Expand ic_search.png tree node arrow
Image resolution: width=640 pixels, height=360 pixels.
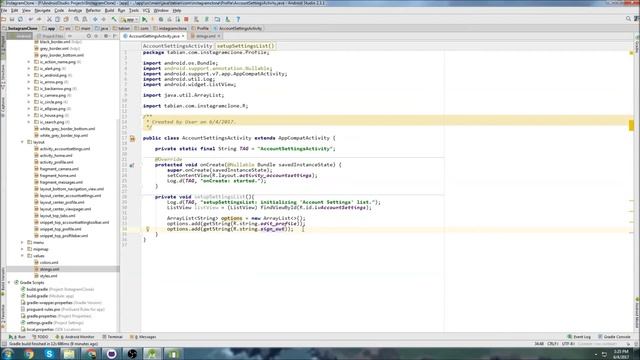29,122
